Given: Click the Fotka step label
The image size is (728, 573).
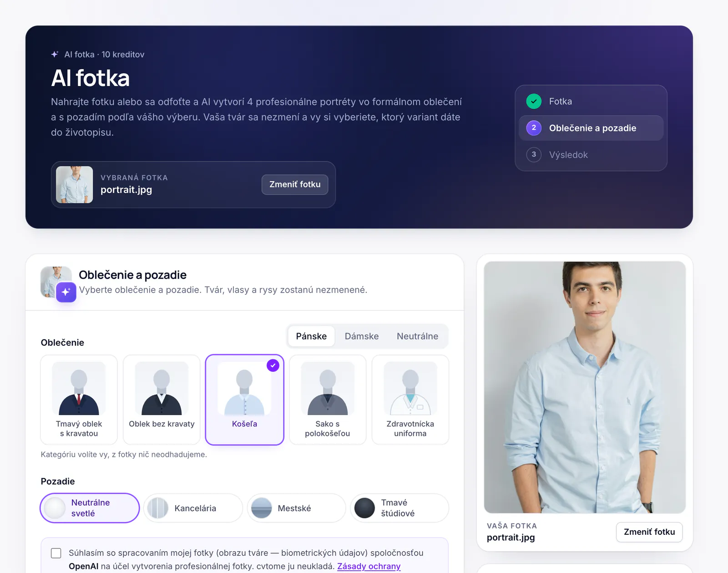Looking at the screenshot, I should 560,101.
